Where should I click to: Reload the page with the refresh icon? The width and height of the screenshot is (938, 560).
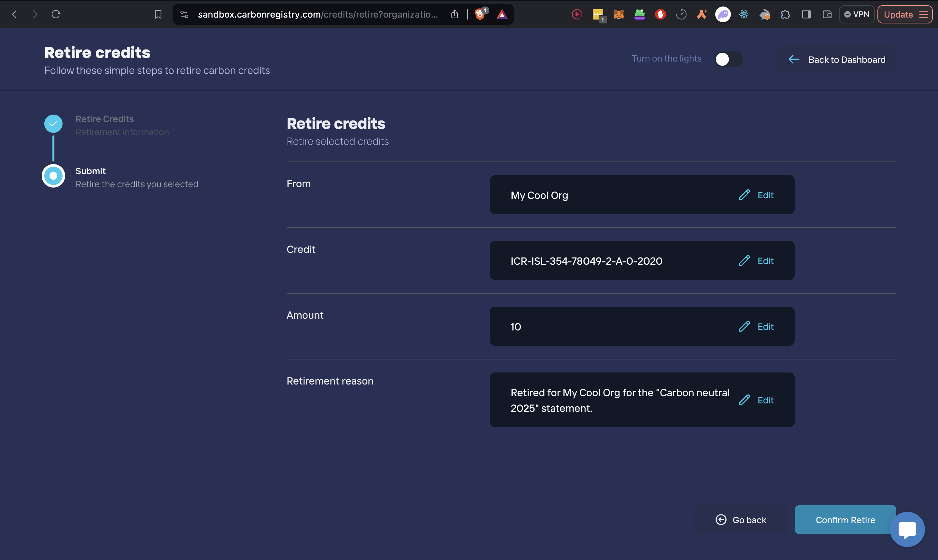coord(56,14)
